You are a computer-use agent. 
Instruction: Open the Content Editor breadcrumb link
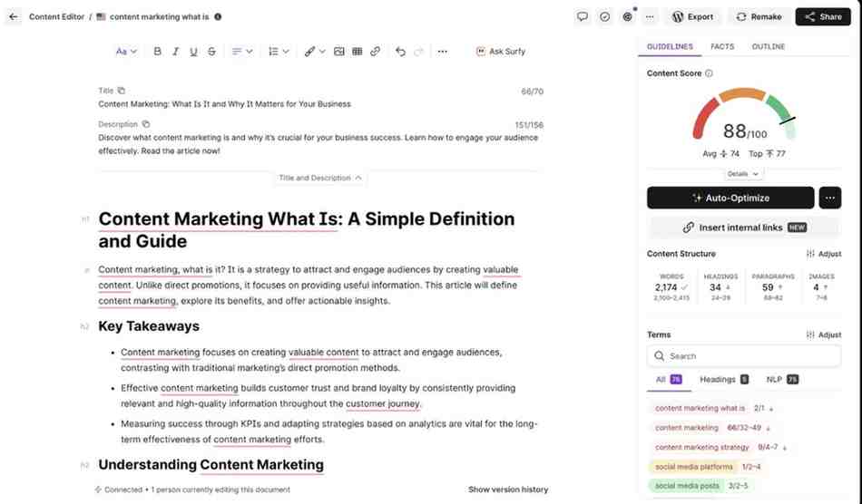point(56,17)
